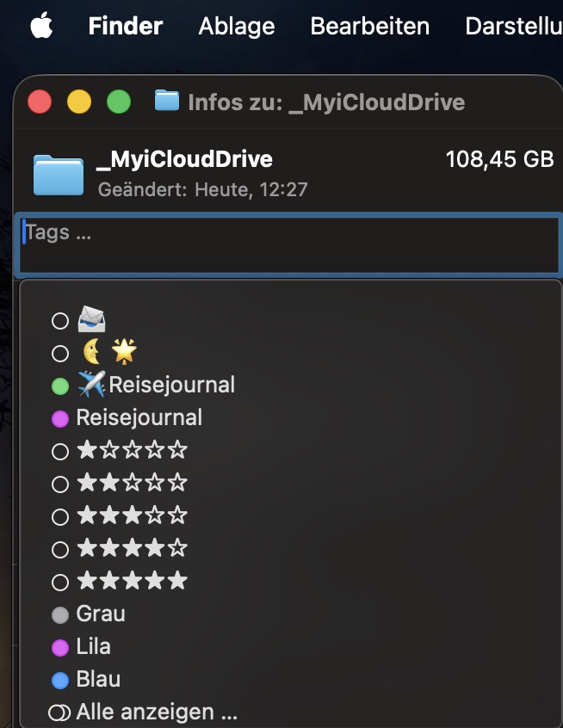Open the Finder menu
The width and height of the screenshot is (563, 728).
[126, 26]
